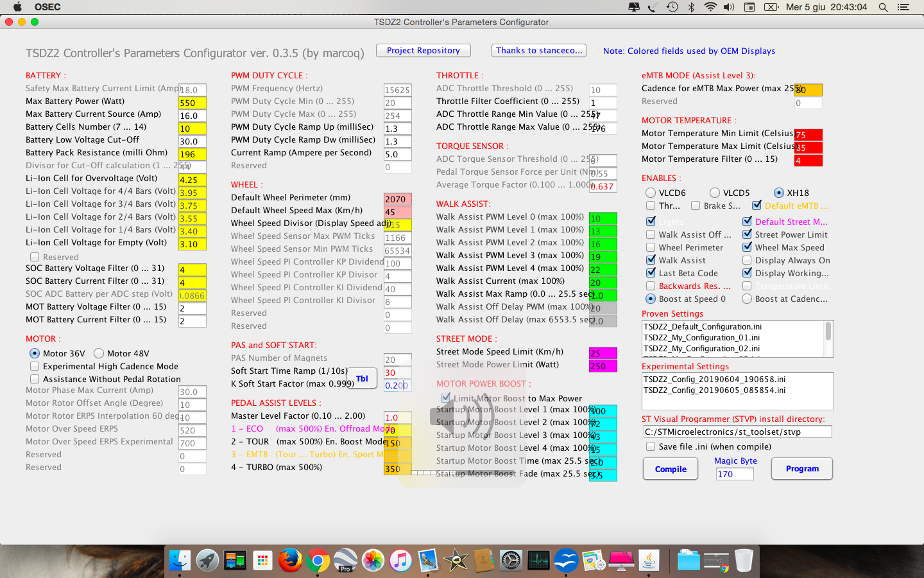Viewport: 924px width, 578px height.
Task: Click the Java coffee cup Dock icon
Action: [x=649, y=561]
